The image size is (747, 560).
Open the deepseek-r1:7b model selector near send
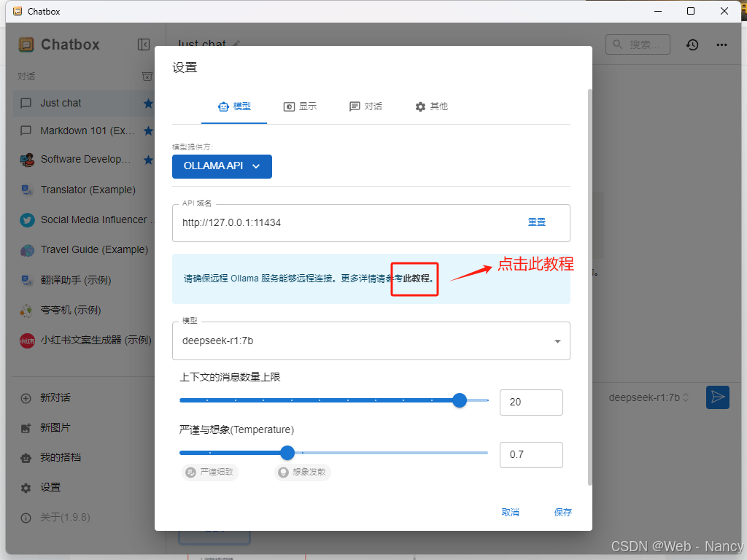click(x=649, y=397)
